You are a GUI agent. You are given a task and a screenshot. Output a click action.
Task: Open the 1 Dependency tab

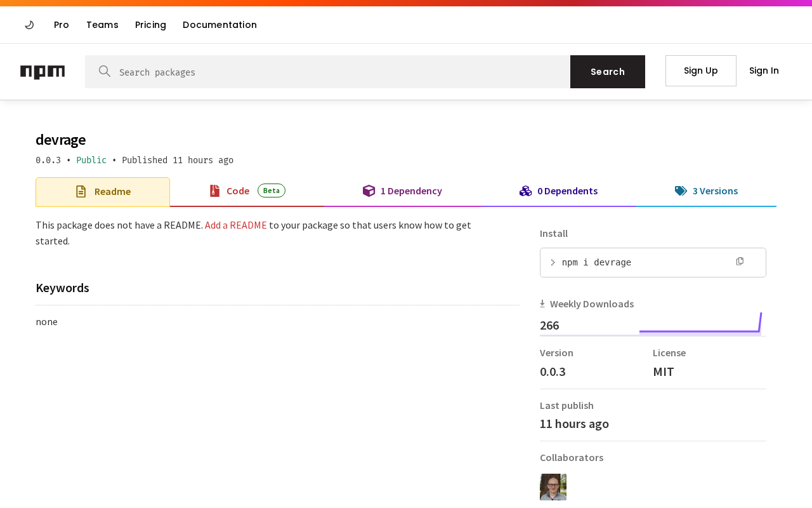(402, 191)
